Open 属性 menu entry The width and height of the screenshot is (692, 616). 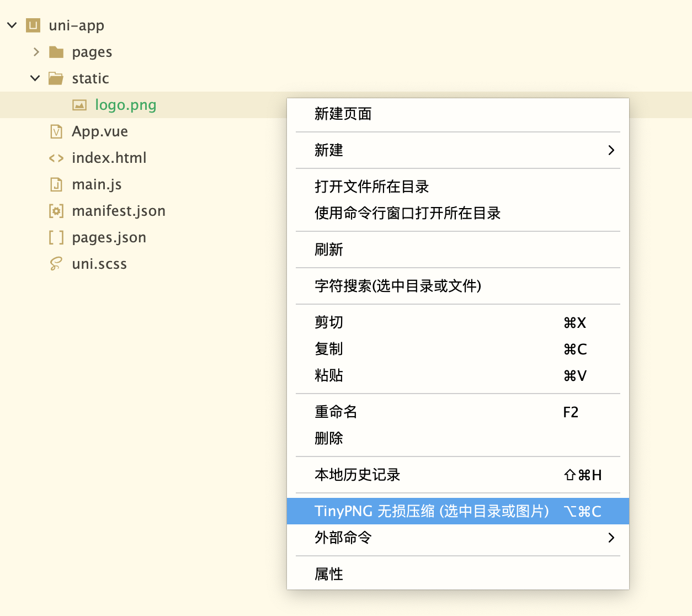click(x=458, y=574)
